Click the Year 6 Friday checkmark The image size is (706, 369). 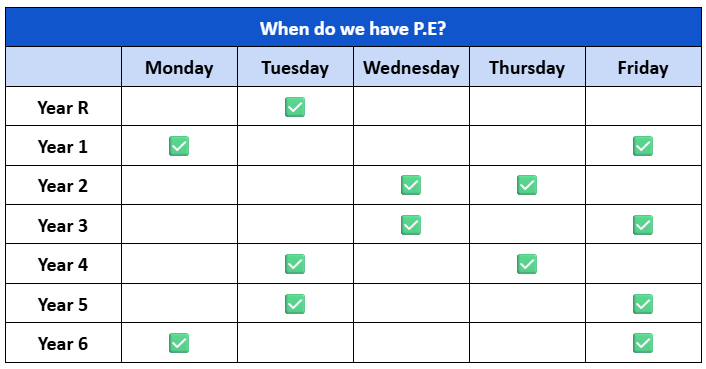[x=643, y=343]
